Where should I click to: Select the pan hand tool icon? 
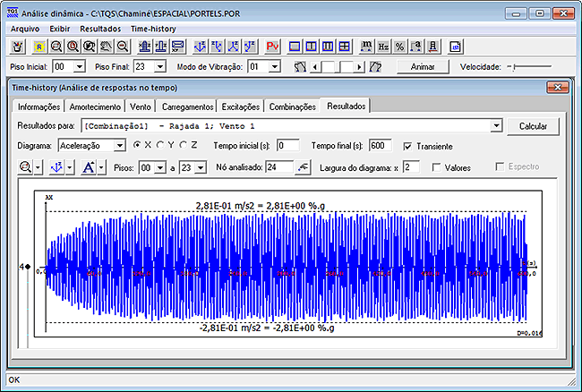106,47
